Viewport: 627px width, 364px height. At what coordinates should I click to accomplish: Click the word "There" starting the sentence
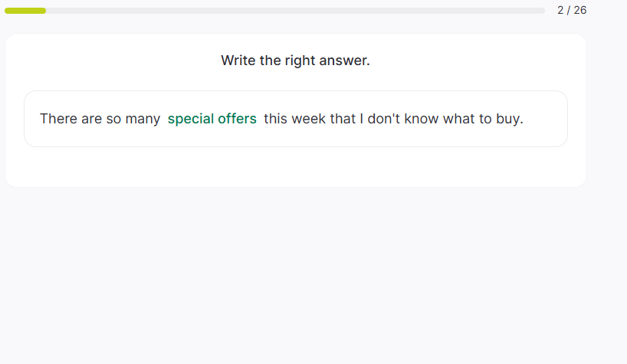58,119
